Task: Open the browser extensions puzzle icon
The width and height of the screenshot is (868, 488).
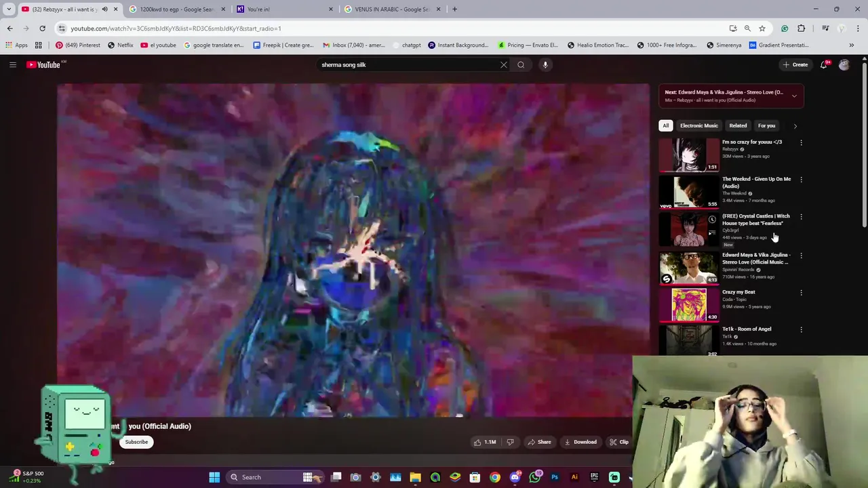Action: click(802, 28)
